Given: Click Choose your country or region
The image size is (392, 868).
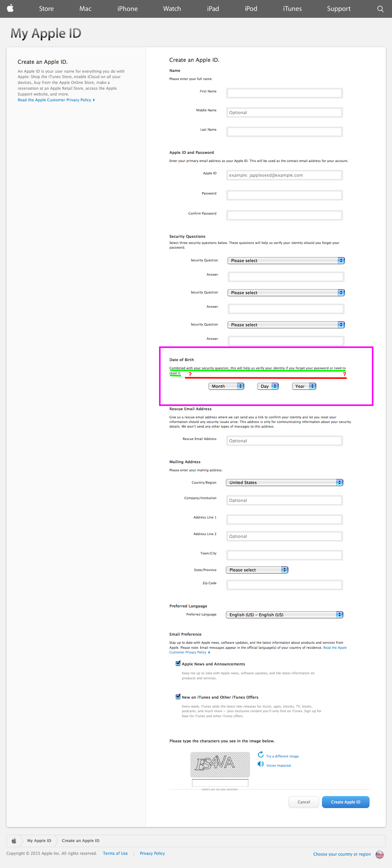Looking at the screenshot, I should click(x=342, y=854).
